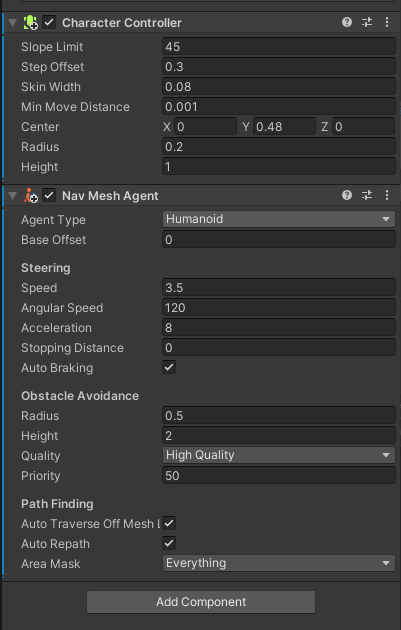Click the Add Component button

pos(201,601)
